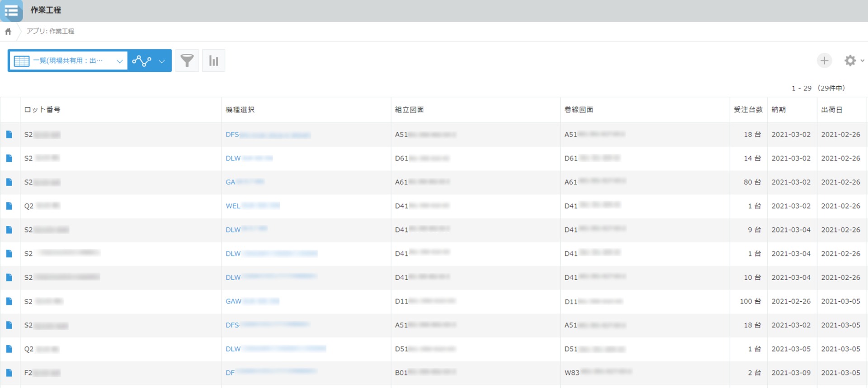Click the graph view icon
The width and height of the screenshot is (868, 388).
point(142,61)
